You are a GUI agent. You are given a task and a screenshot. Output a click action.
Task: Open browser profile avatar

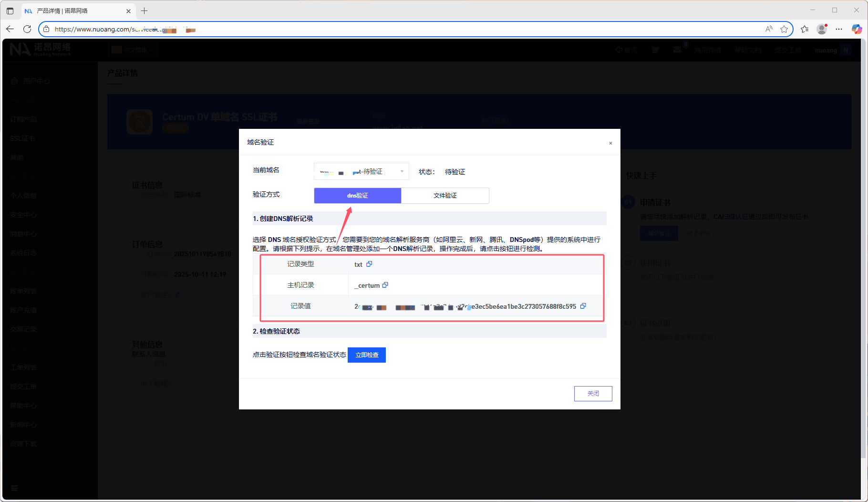pos(822,29)
